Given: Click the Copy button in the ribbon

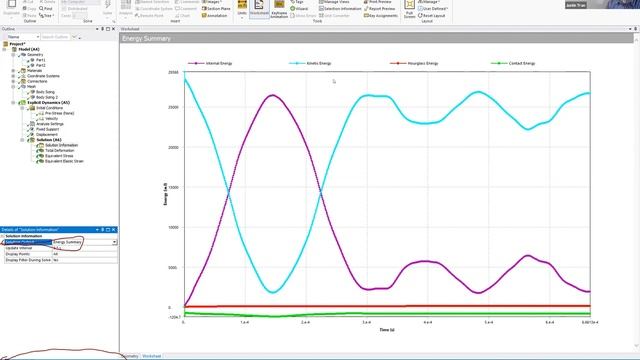Looking at the screenshot, I should (x=29, y=9).
